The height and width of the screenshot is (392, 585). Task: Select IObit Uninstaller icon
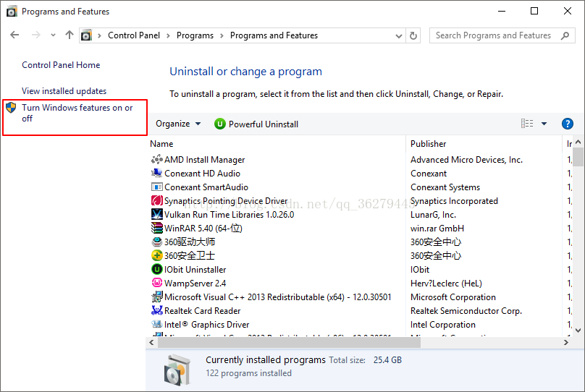[x=157, y=269]
